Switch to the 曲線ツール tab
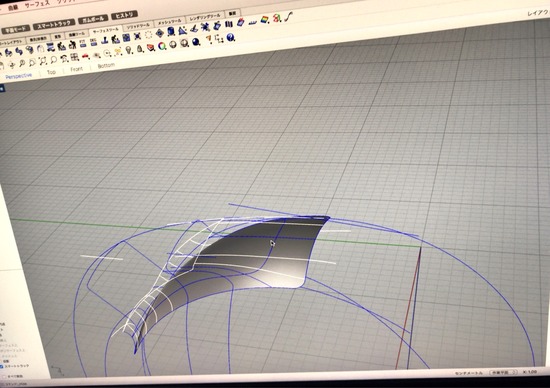The image size is (550, 388). (76, 34)
